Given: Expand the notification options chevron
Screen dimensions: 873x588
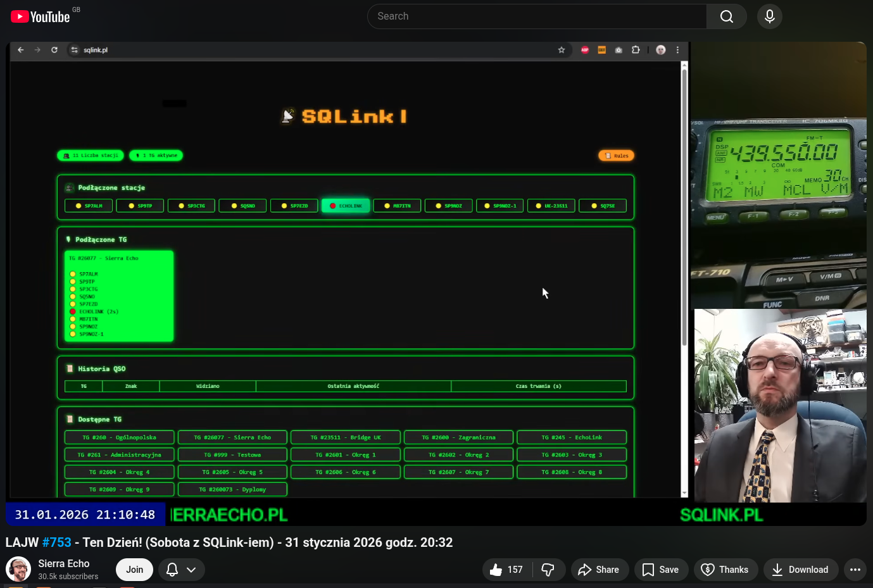Looking at the screenshot, I should [x=191, y=570].
